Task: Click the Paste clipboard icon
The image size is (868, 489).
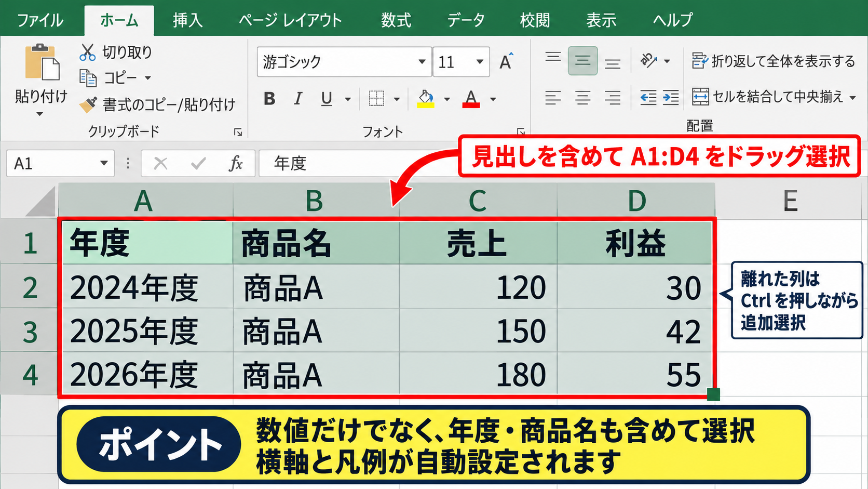Action: [x=42, y=62]
